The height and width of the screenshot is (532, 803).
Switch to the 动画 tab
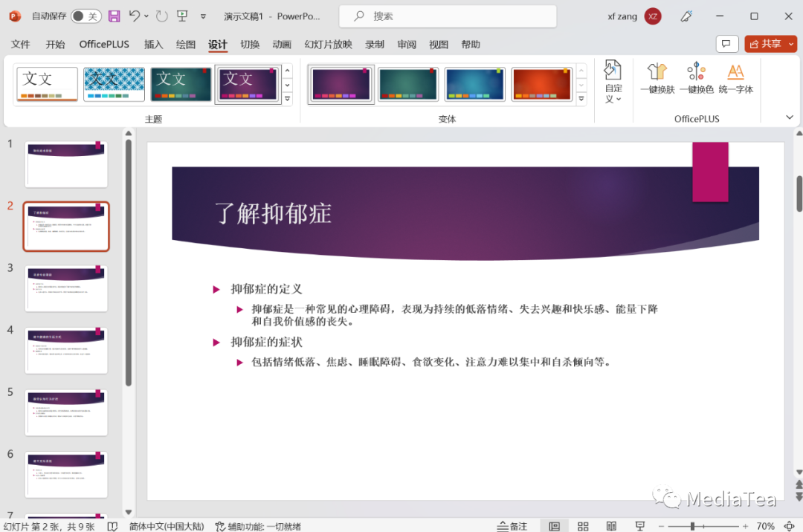click(282, 45)
